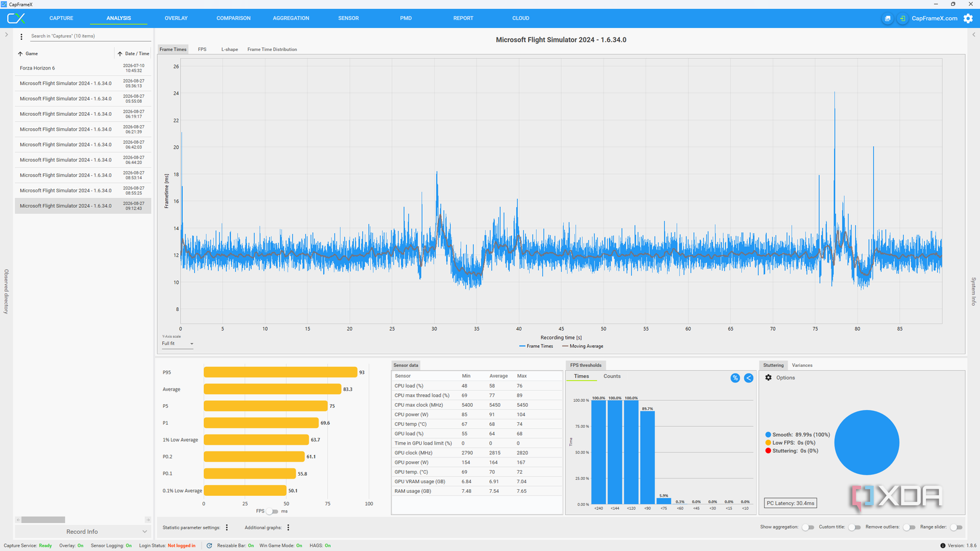Open the additional graphs three-dot menu
Screen dimensions: 980x551
[x=288, y=527]
